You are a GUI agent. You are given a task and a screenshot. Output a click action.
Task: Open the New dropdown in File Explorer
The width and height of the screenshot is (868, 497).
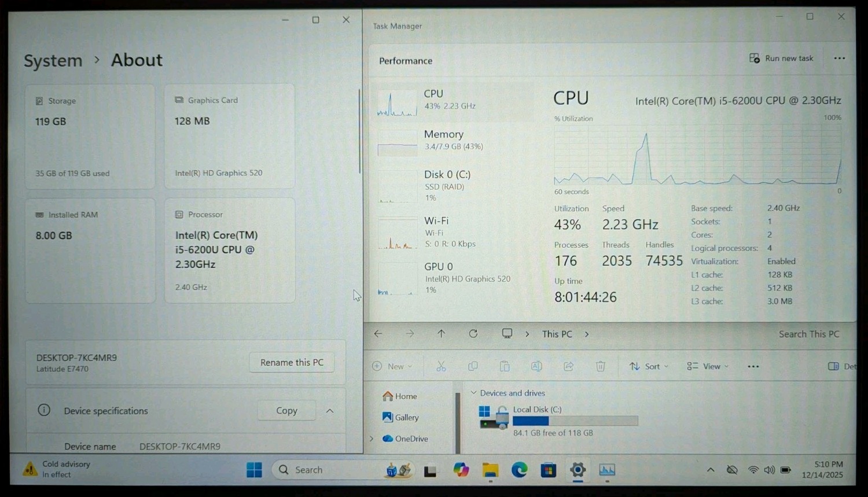tap(392, 366)
